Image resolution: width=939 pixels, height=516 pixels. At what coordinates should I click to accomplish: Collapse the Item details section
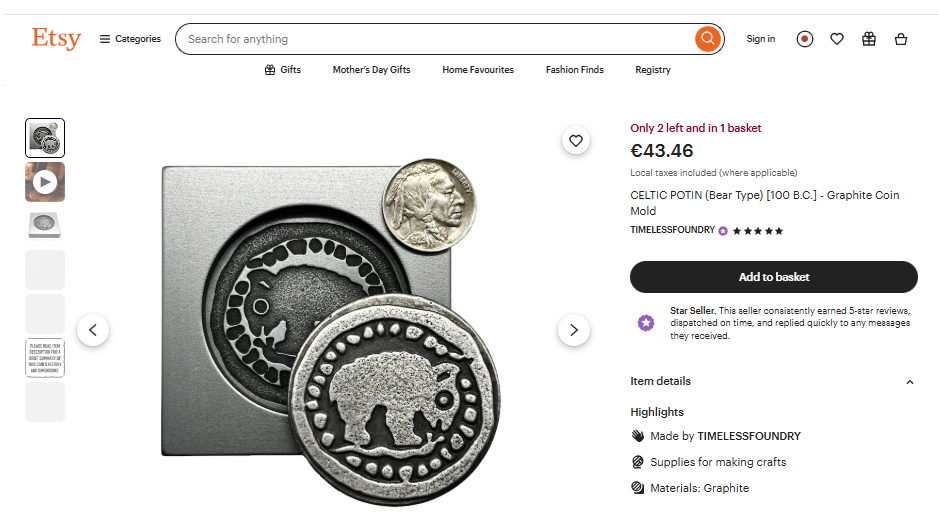910,382
